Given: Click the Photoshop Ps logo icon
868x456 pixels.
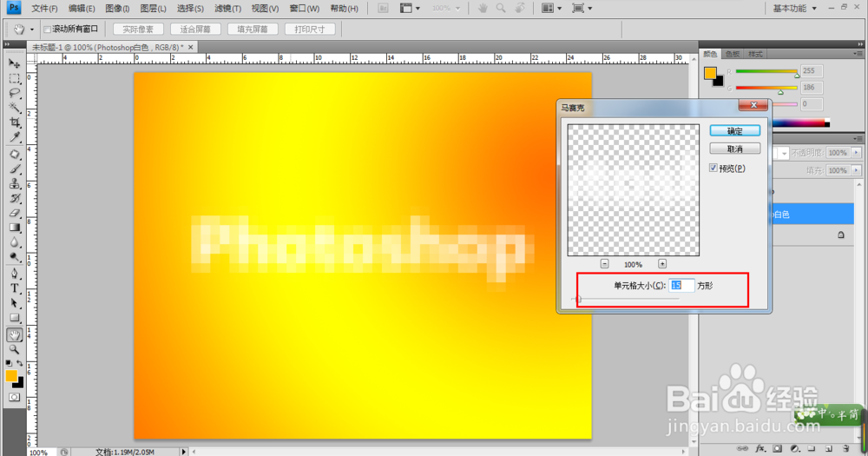Looking at the screenshot, I should point(14,8).
